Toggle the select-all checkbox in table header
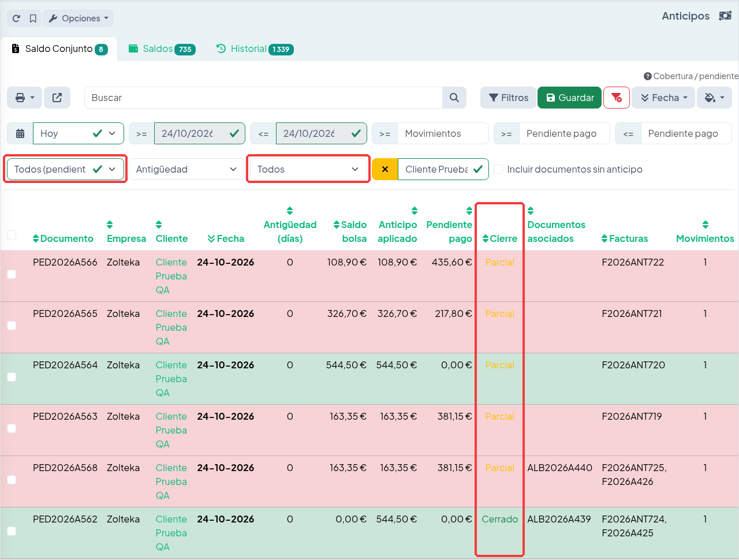 pos(12,235)
